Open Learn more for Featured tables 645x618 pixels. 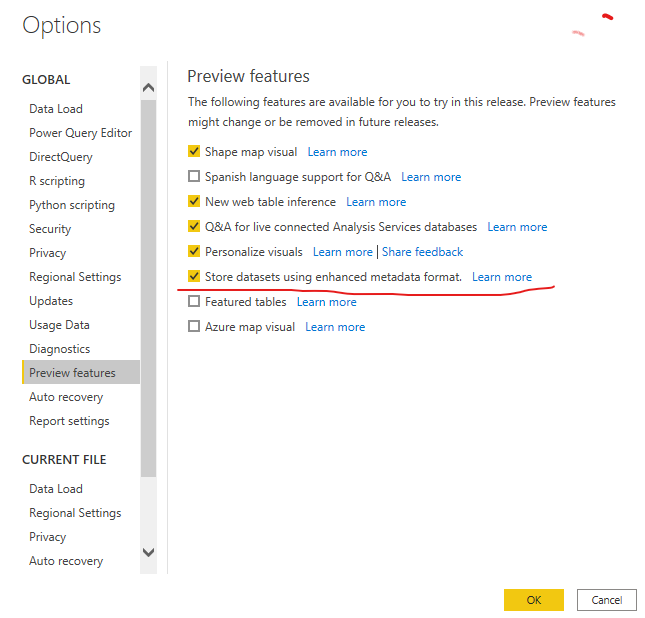(327, 302)
